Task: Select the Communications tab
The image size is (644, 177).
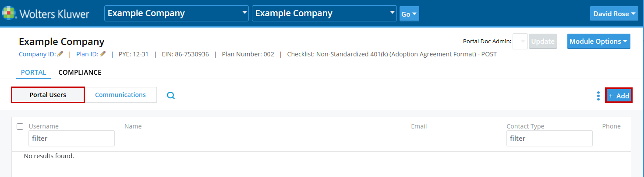Action: tap(120, 95)
